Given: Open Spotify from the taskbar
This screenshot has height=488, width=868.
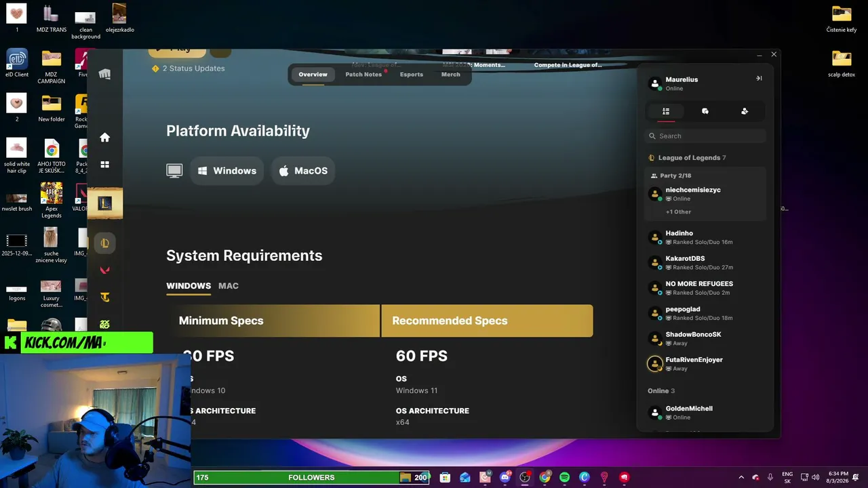Looking at the screenshot, I should (x=564, y=477).
